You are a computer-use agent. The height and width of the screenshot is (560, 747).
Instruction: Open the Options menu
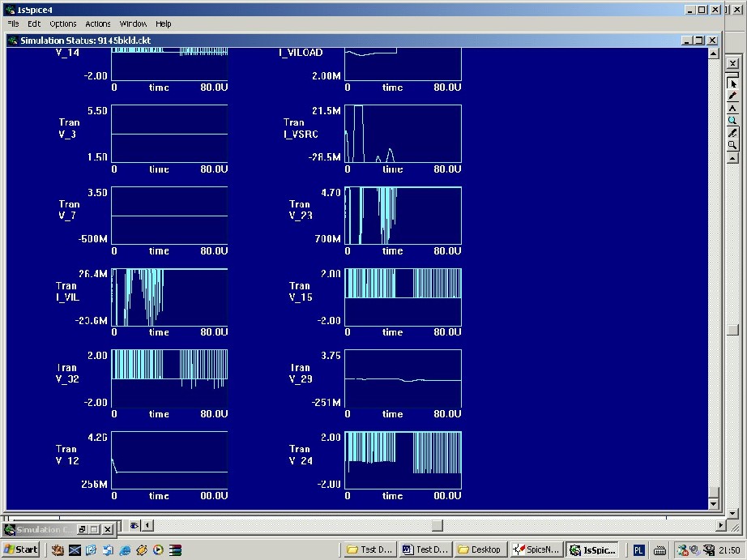coord(62,24)
